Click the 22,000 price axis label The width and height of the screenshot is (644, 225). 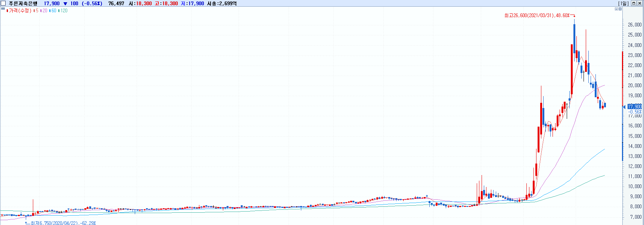[x=635, y=65]
